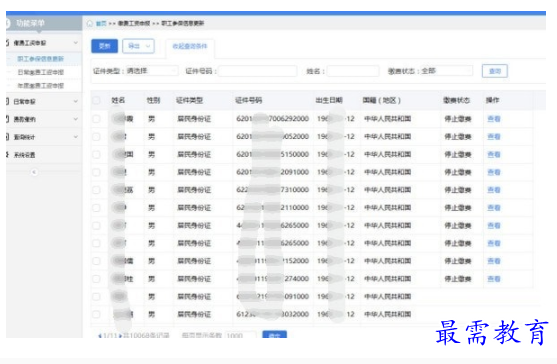Viewport: 557px width, 364px height.
Task: Expand the 费款缴纳 sidebar section chevron
Action: tap(76, 119)
